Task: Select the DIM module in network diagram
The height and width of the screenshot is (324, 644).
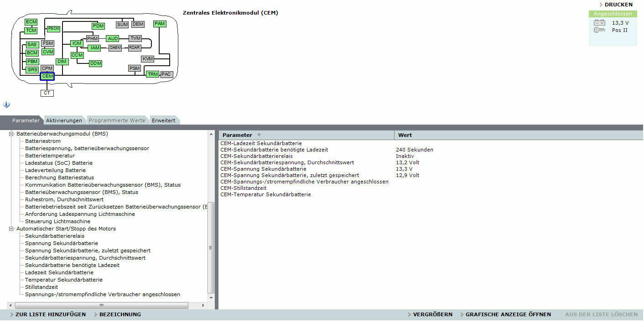Action: [x=62, y=62]
